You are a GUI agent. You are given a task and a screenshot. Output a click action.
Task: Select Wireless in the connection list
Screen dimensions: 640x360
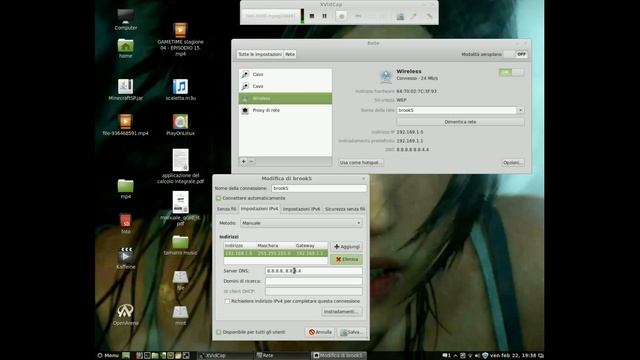pos(285,98)
